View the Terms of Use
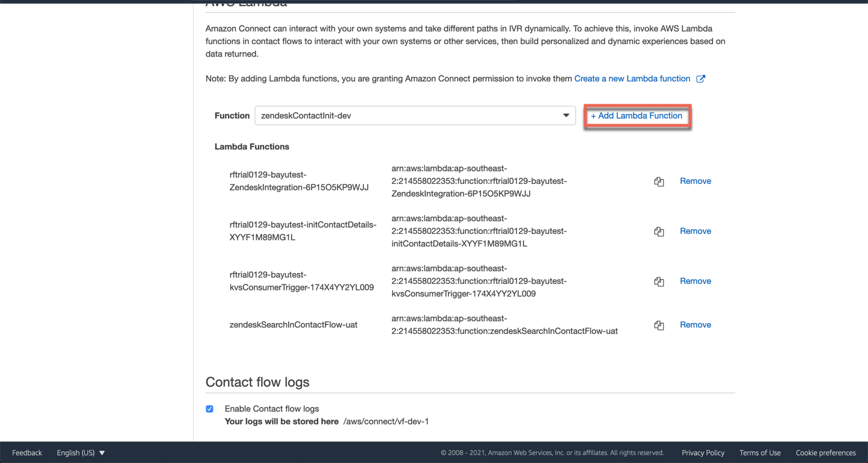Screen dimensions: 868x463 (x=759, y=453)
